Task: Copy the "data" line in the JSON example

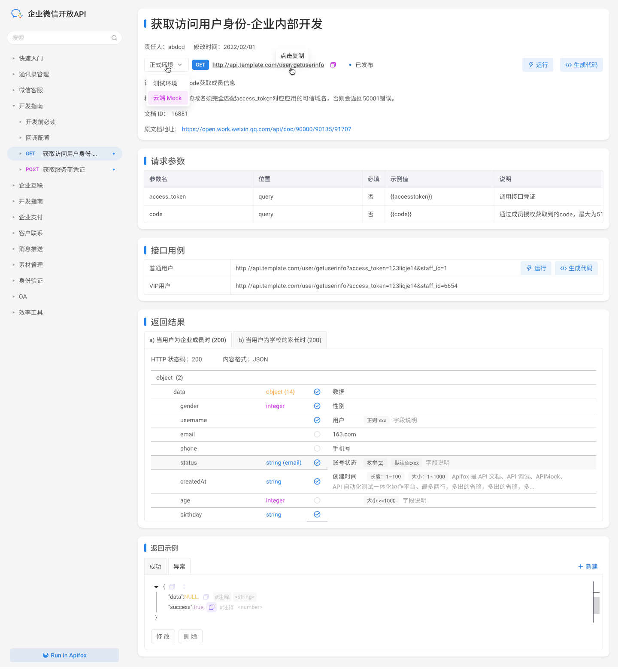Action: (206, 597)
